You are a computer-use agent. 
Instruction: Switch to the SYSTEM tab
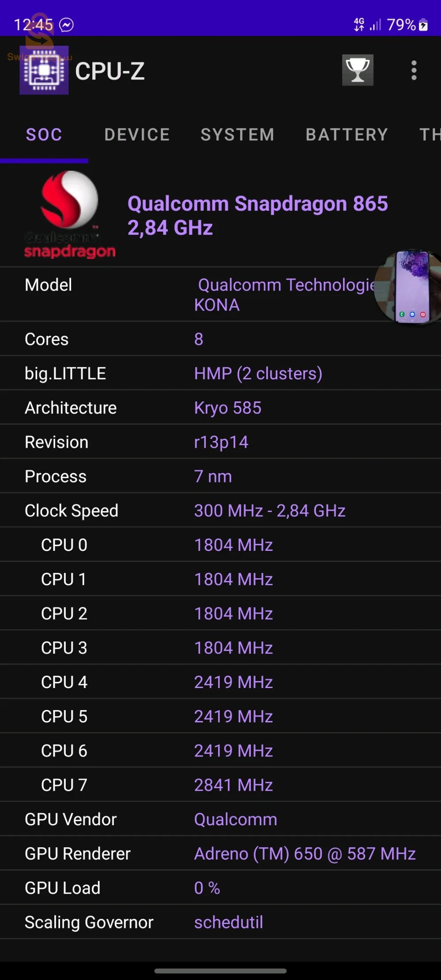coord(237,135)
